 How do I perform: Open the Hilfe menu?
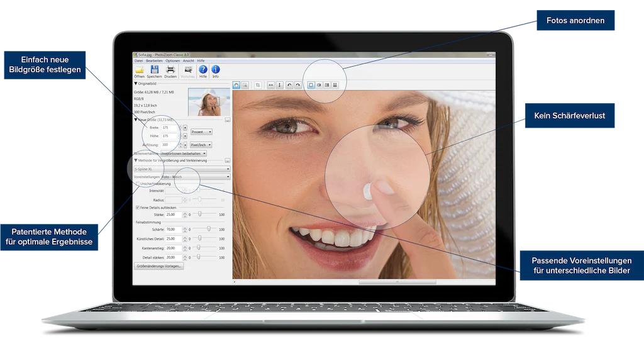(x=201, y=61)
